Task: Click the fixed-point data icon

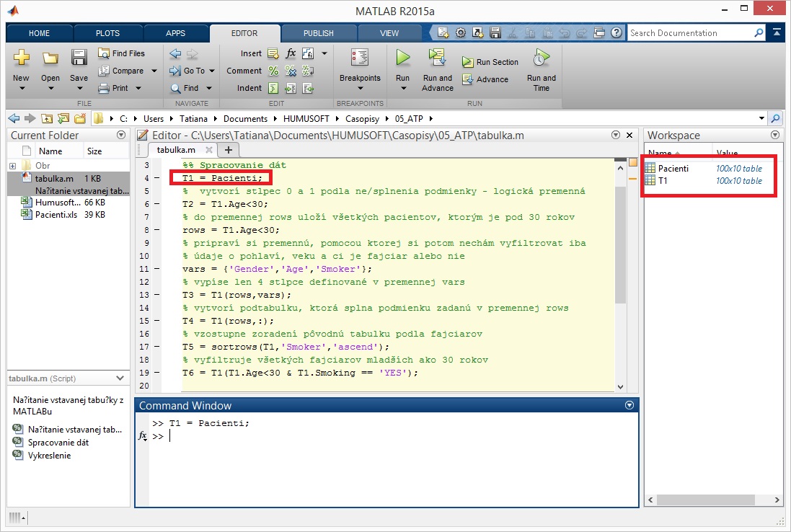Action: pyautogui.click(x=308, y=53)
